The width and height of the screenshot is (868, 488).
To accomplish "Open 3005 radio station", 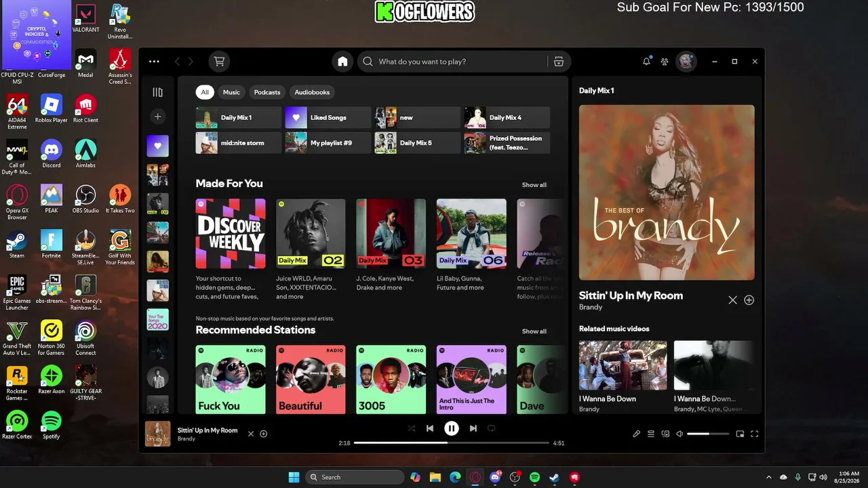I will click(391, 379).
